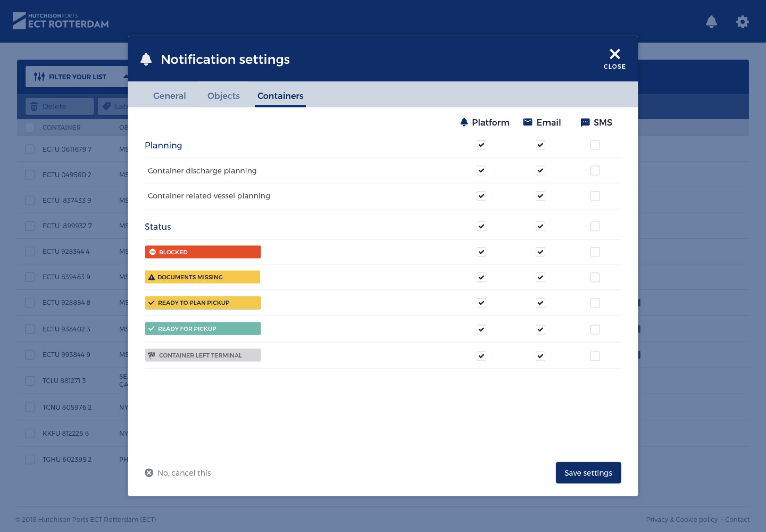Click the Delete trash icon
This screenshot has width=766, height=532.
coord(34,106)
